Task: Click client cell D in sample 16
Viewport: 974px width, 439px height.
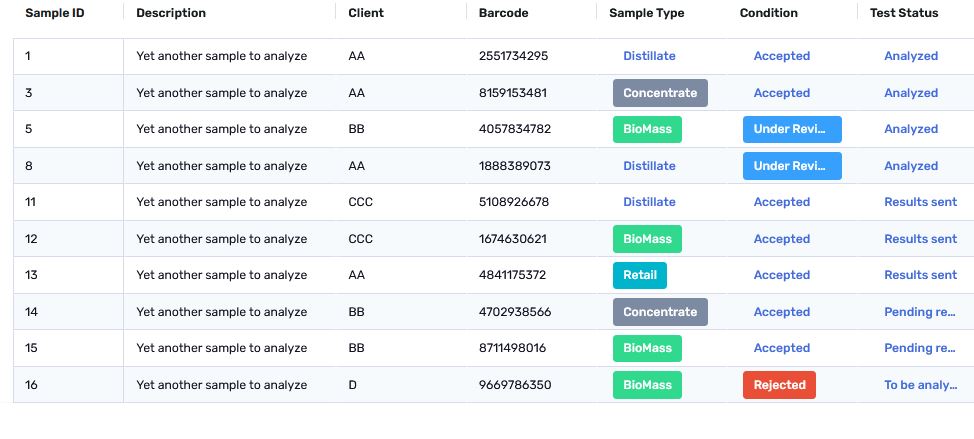Action: point(353,385)
